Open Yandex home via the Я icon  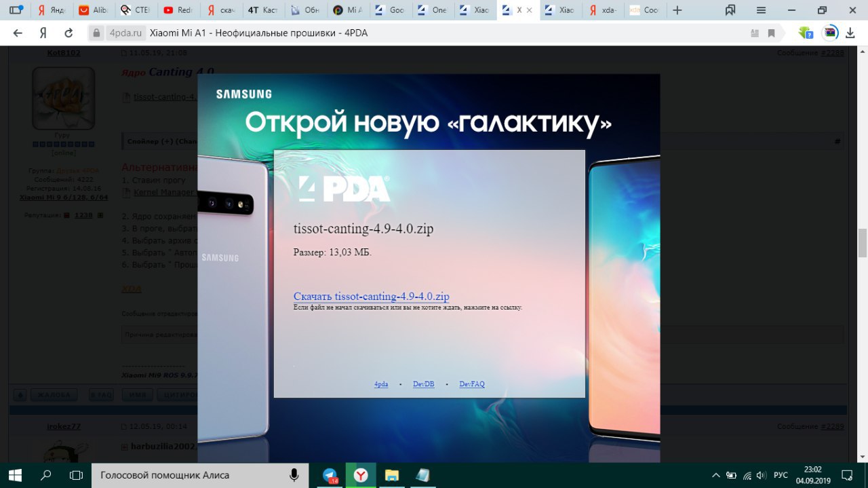click(43, 33)
